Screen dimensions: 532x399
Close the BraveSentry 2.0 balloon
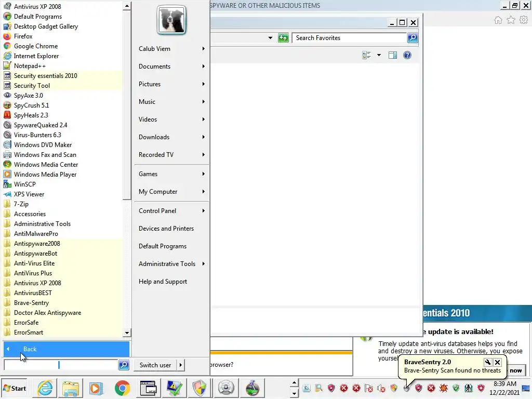pyautogui.click(x=497, y=362)
